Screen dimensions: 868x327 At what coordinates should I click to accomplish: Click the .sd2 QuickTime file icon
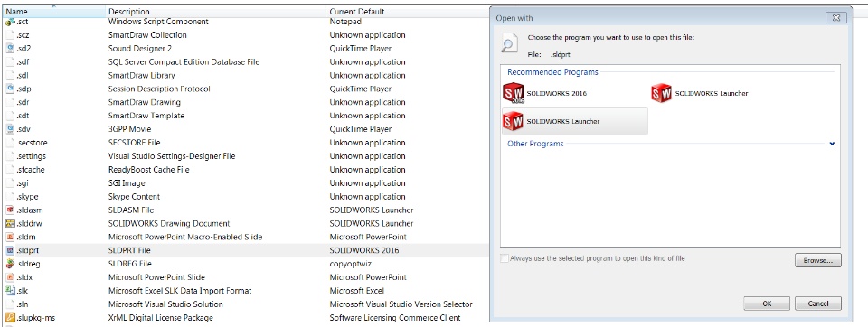click(x=10, y=49)
